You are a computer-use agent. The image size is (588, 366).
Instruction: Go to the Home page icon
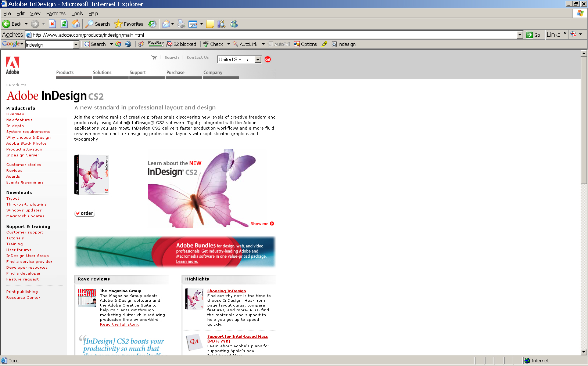(x=76, y=24)
